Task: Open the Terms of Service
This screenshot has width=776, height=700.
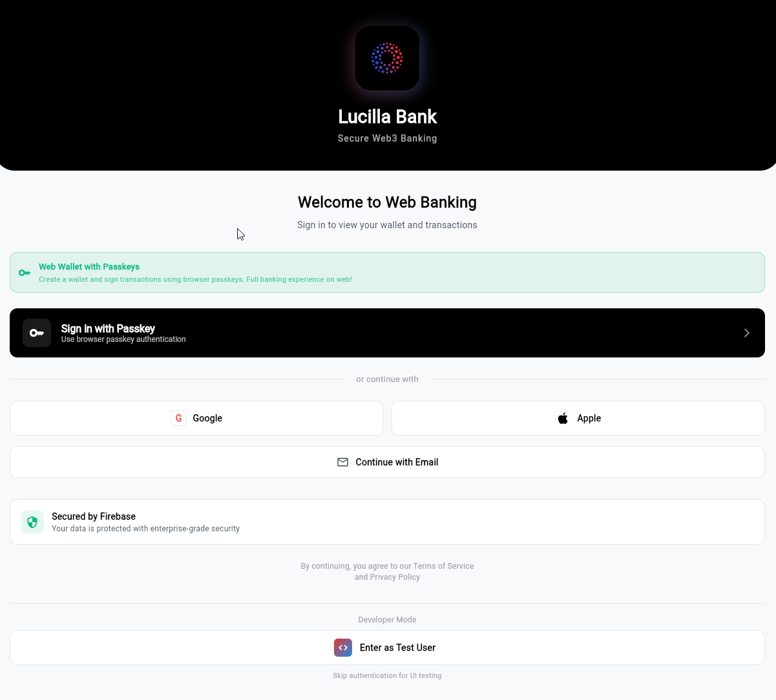Action: tap(443, 566)
